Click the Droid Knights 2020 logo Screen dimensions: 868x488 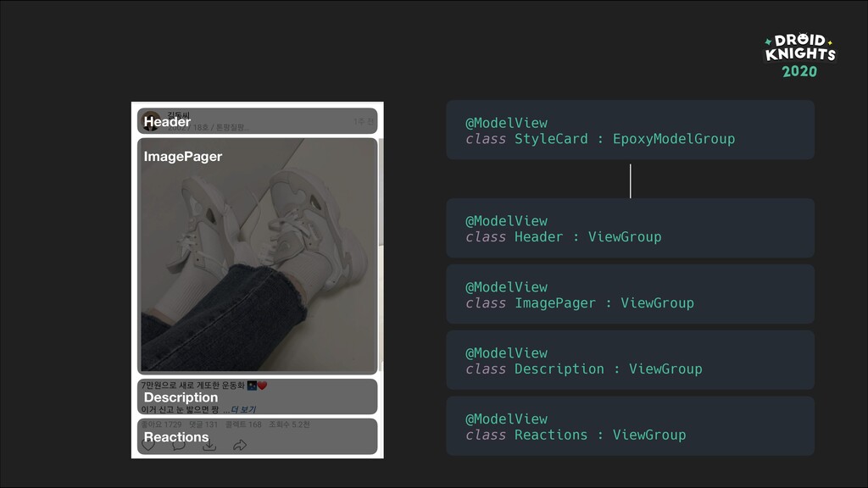(800, 55)
